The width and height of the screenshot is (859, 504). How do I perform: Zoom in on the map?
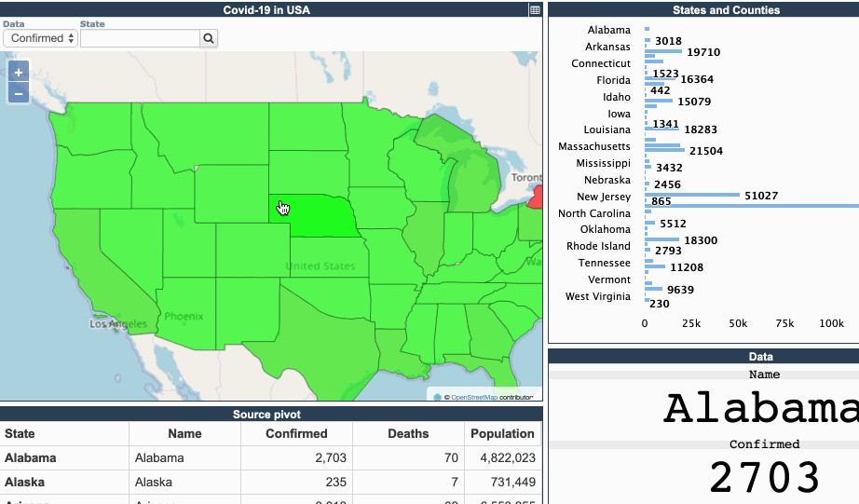[x=18, y=74]
